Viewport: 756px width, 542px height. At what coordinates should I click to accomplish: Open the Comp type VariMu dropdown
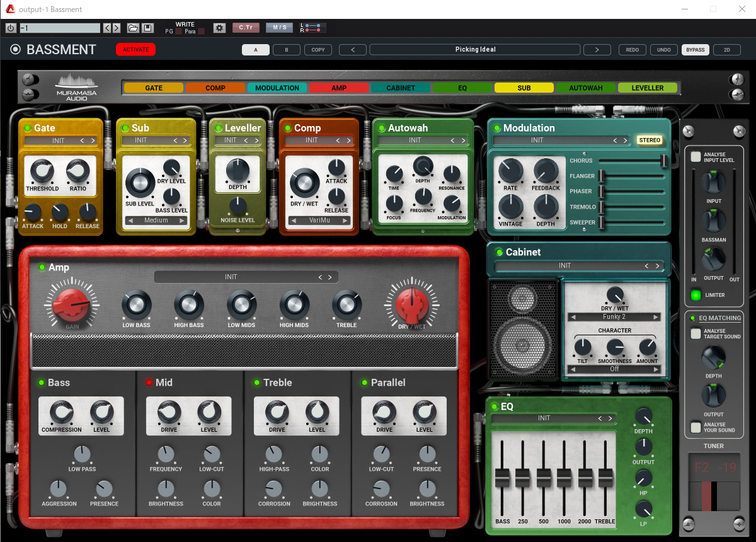319,221
